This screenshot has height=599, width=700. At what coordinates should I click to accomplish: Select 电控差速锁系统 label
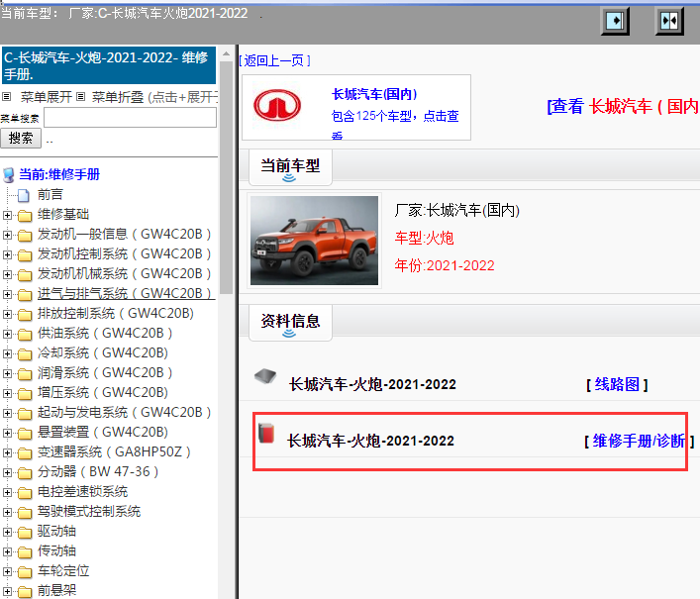coord(82,491)
